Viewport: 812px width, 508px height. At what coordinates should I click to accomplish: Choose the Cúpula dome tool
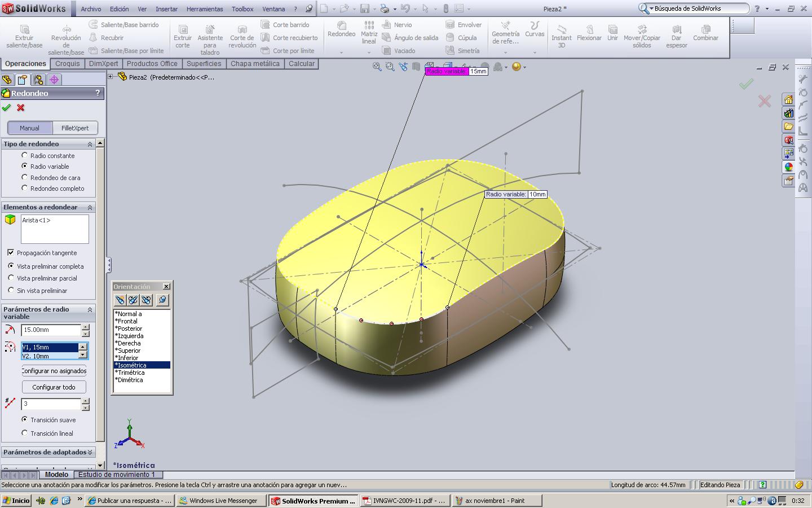pyautogui.click(x=461, y=38)
